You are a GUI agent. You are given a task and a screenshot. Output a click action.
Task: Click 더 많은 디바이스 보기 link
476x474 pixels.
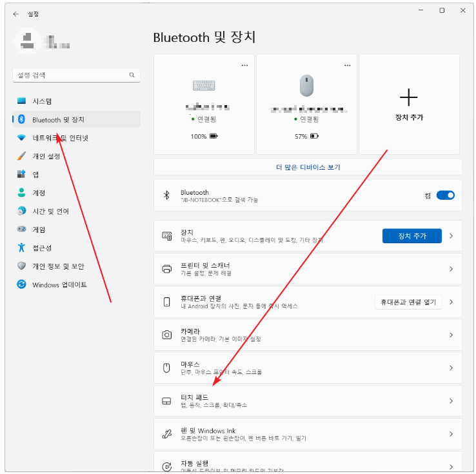(x=308, y=167)
